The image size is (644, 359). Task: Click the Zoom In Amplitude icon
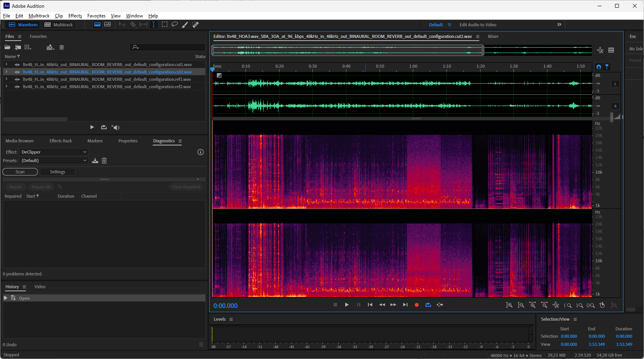pos(509,305)
